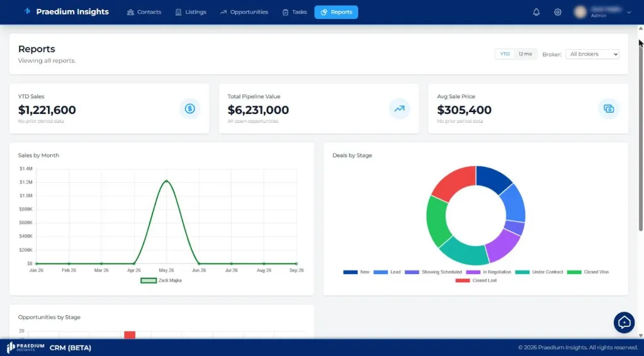Click the admin user avatar
The image size is (644, 356).
(580, 13)
